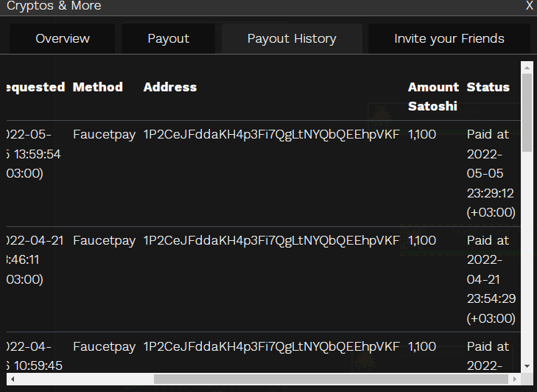The height and width of the screenshot is (392, 537).
Task: Click Faucetpay in the 10:59:45 payout row
Action: (x=104, y=347)
